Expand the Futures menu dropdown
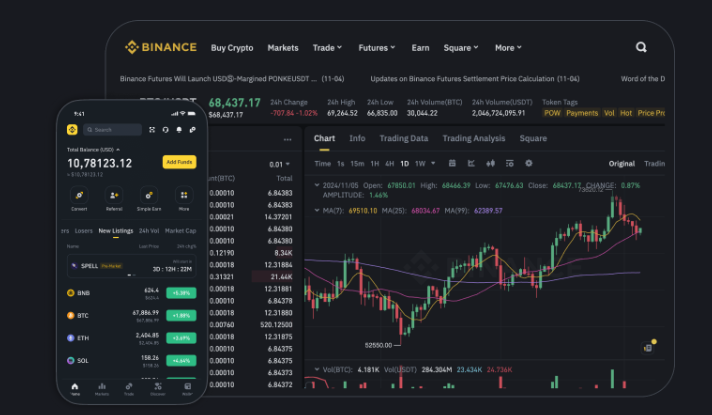Screen dimensions: 712x415 point(376,48)
